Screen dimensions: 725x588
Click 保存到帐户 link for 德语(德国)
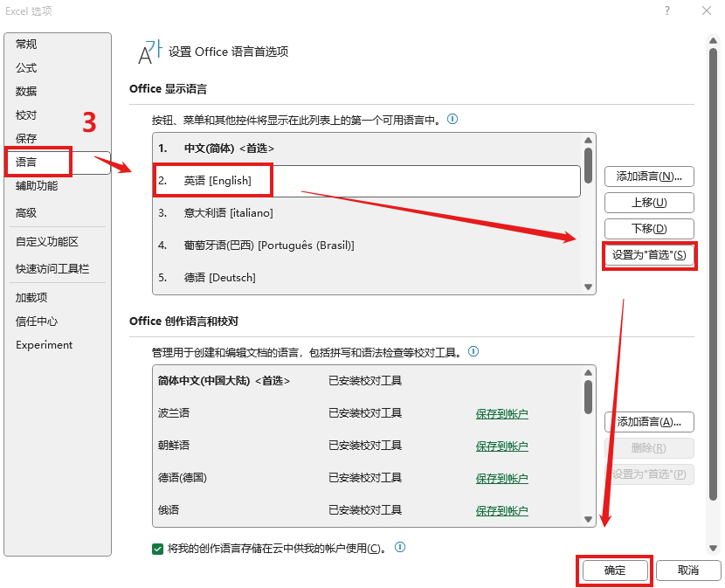coord(501,479)
